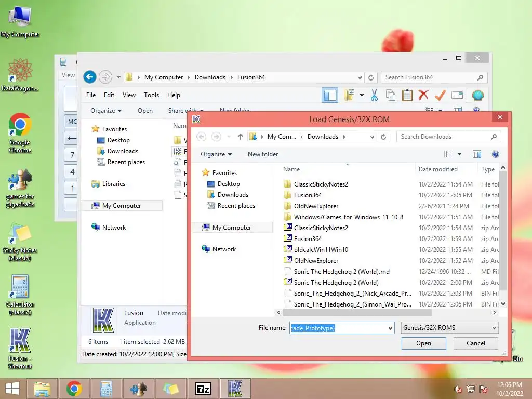Image resolution: width=532 pixels, height=399 pixels.
Task: Open the recent locations arrow in Explorer
Action: coord(118,77)
